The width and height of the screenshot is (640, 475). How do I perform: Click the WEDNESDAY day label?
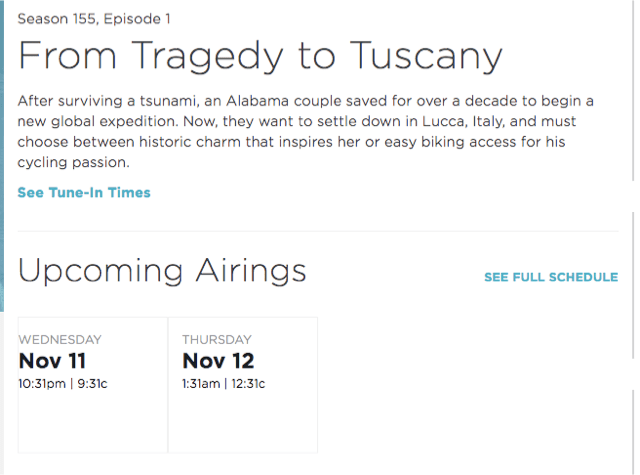(60, 339)
